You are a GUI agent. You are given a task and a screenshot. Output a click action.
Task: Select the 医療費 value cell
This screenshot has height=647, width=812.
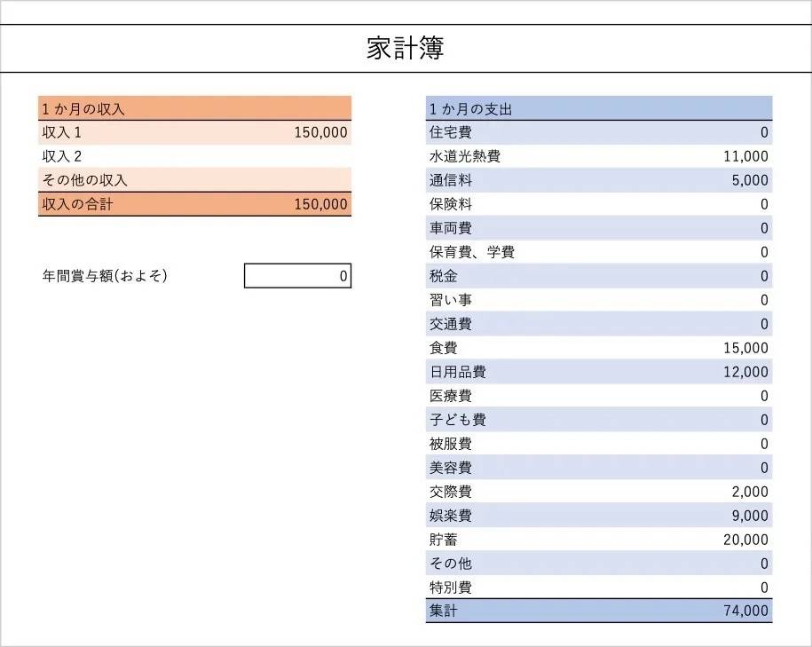[764, 396]
